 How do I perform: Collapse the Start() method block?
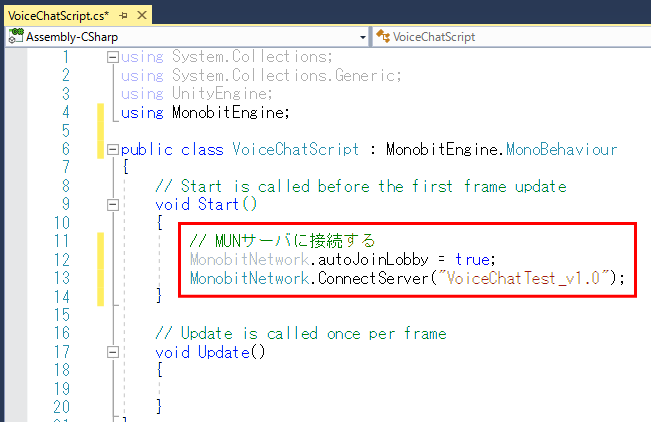pyautogui.click(x=113, y=205)
